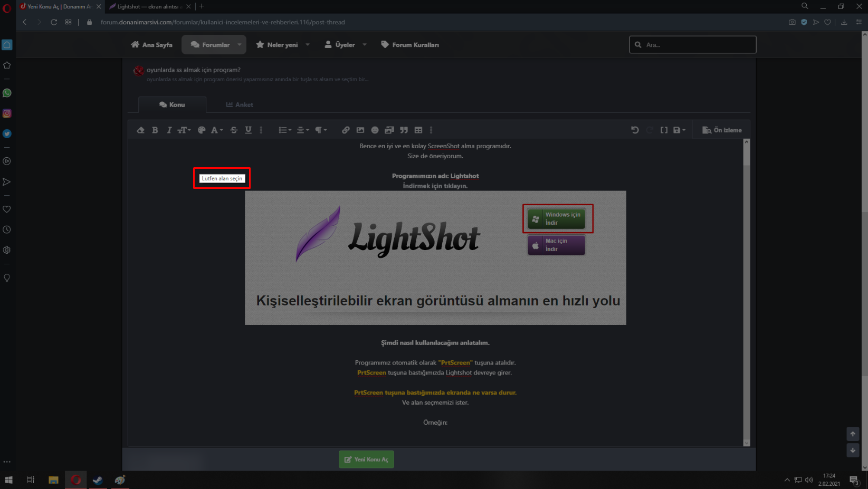
Task: Expand the Forumlar dropdown arrow
Action: tap(240, 45)
